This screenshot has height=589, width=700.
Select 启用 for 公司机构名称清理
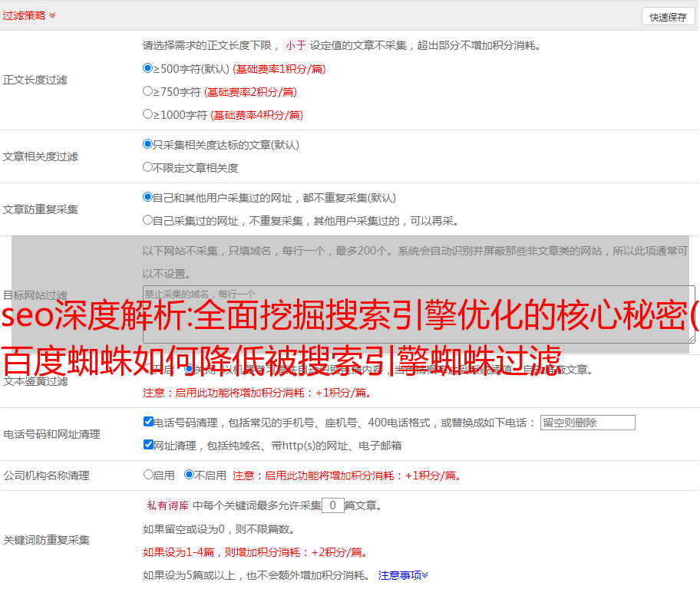(x=148, y=474)
